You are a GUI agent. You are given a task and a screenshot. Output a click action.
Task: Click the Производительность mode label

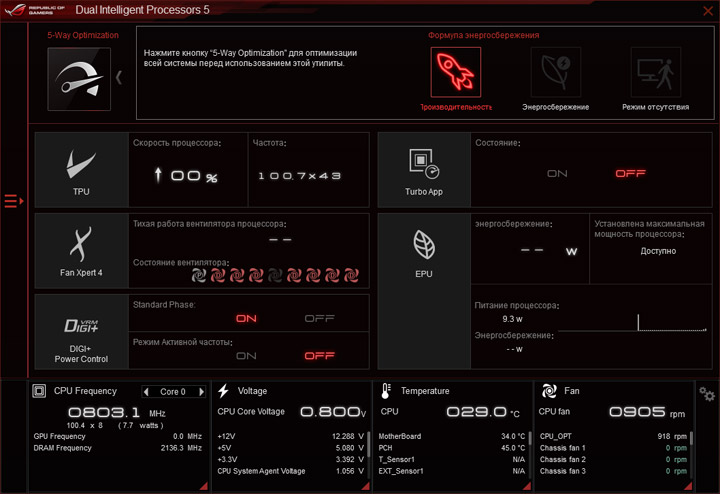(x=456, y=107)
